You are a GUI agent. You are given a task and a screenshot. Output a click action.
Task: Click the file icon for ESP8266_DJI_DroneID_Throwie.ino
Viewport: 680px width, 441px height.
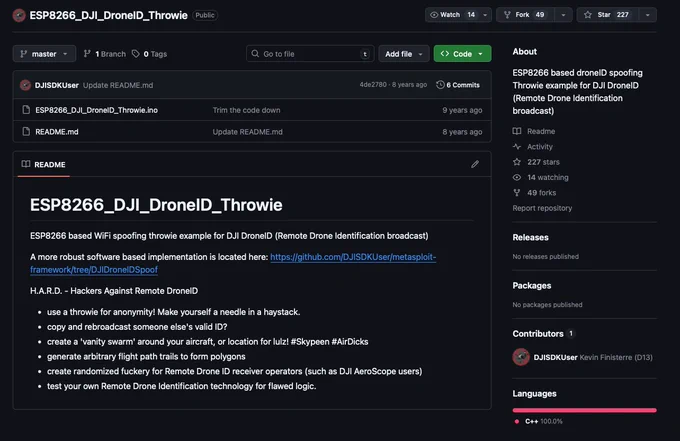click(26, 110)
